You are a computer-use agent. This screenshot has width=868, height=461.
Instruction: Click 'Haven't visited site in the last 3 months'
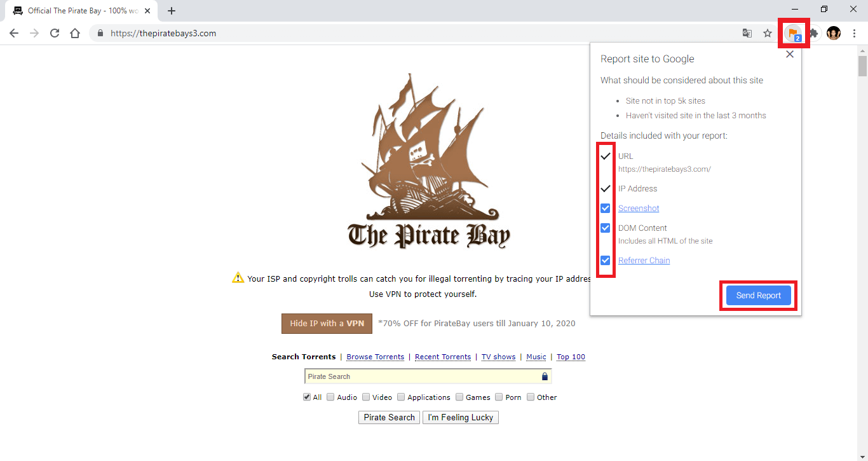[696, 116]
